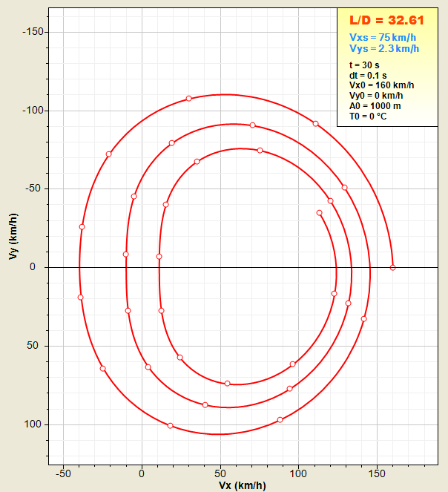Click the L/D = 32.61 readout
Image resolution: width=448 pixels, height=492 pixels.
coord(386,20)
